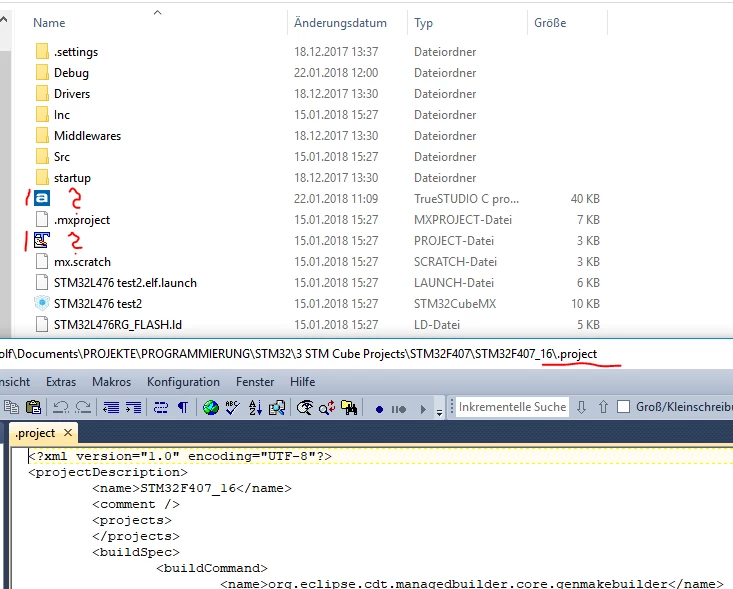Sort by the Größe column header
This screenshot has height=589, width=733.
pos(550,23)
